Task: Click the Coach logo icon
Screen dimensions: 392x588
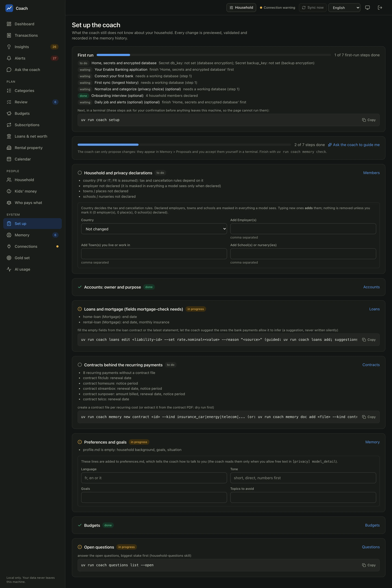Action: click(x=9, y=8)
